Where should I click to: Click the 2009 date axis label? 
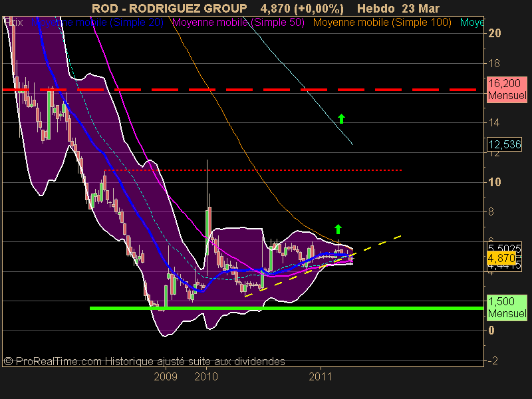pos(166,376)
